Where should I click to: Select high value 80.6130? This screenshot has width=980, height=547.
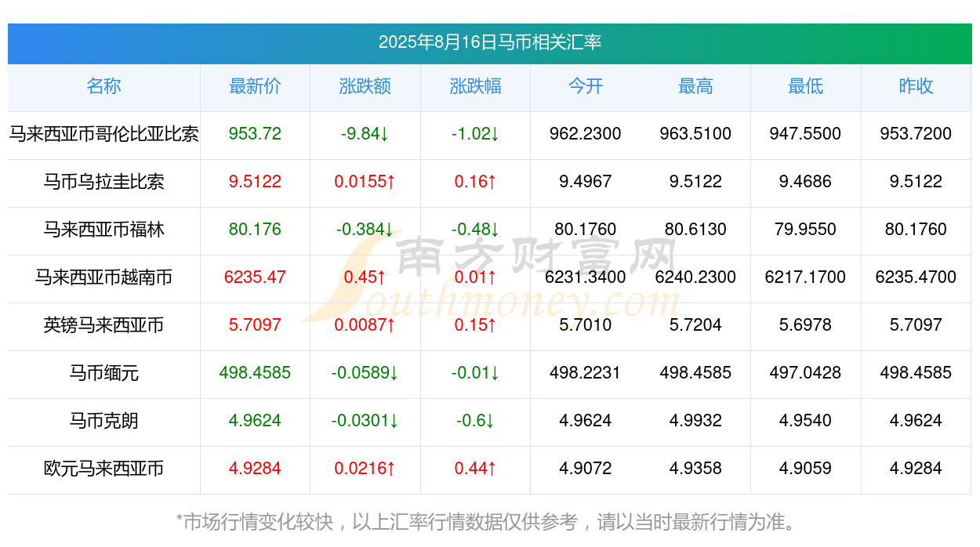click(695, 230)
